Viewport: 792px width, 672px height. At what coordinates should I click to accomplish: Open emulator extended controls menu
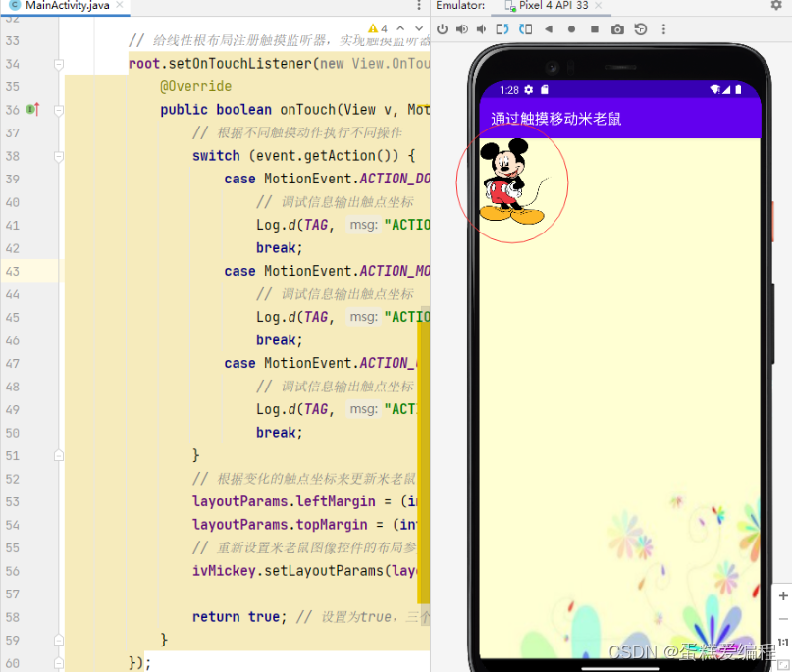663,29
